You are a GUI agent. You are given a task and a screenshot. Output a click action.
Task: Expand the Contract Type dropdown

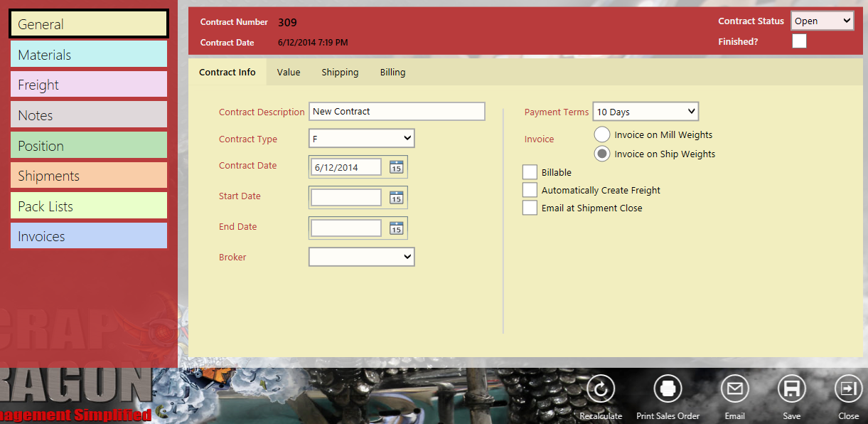tap(362, 138)
